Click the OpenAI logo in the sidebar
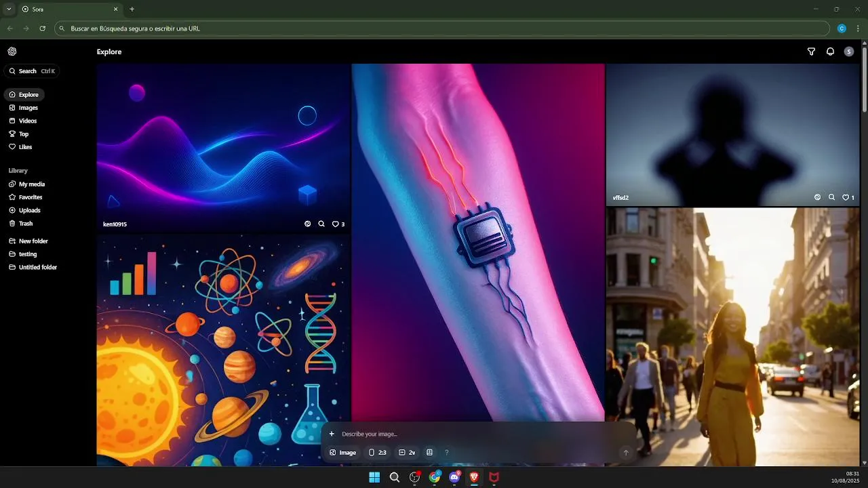 click(x=12, y=52)
